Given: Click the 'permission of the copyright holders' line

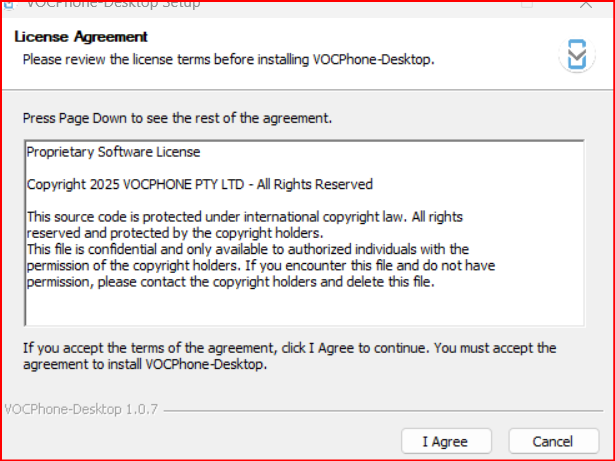Looking at the screenshot, I should click(261, 266).
